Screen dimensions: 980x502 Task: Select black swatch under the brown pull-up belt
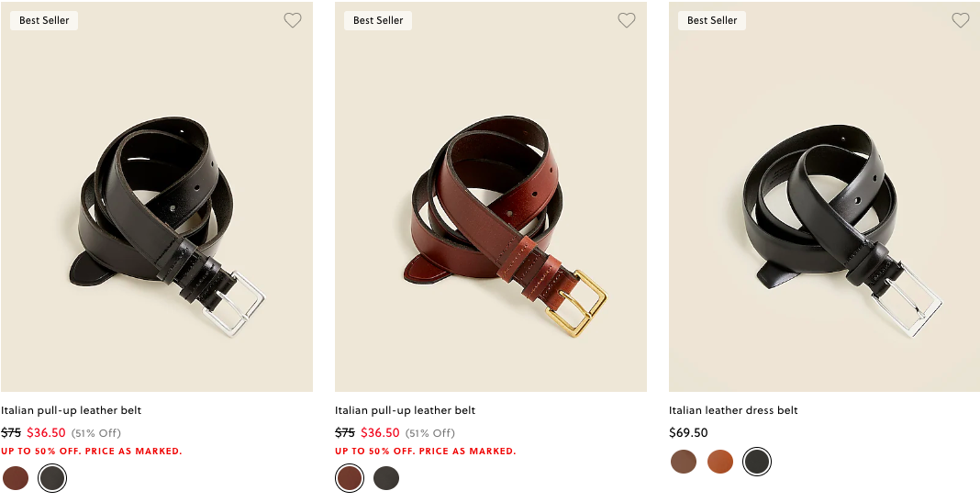click(386, 478)
